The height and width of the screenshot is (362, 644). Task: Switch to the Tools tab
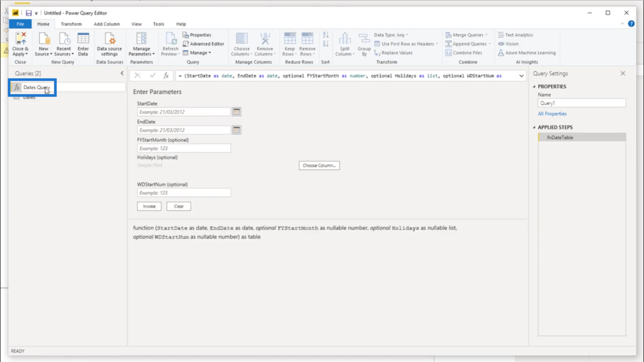click(x=159, y=24)
